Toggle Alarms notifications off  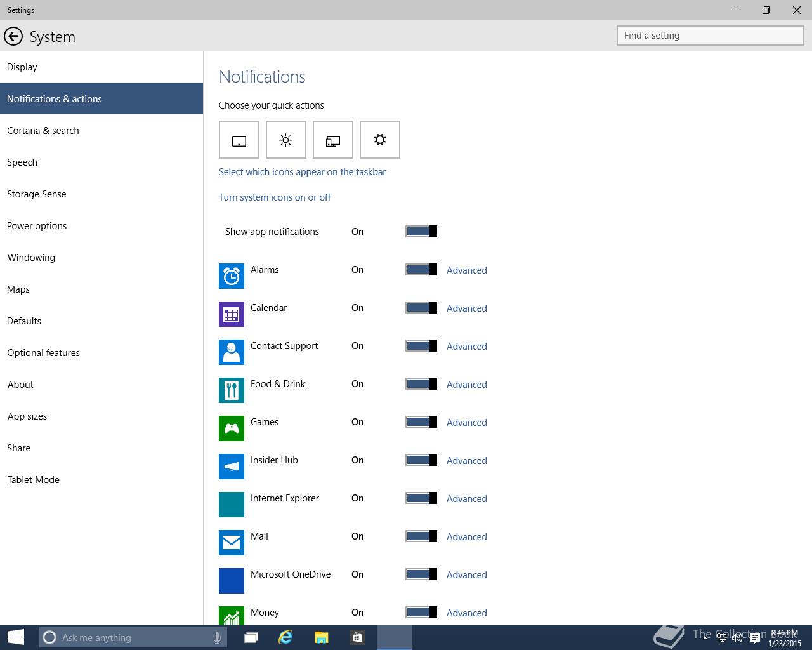point(421,270)
